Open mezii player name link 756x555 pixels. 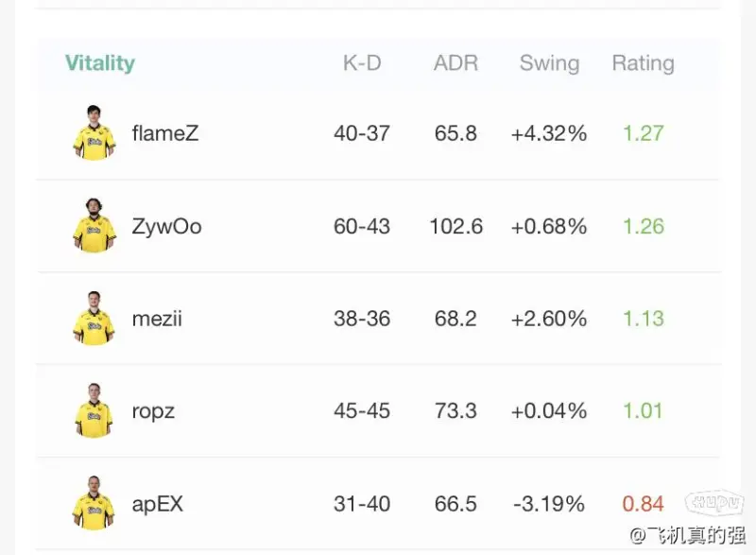coord(157,319)
